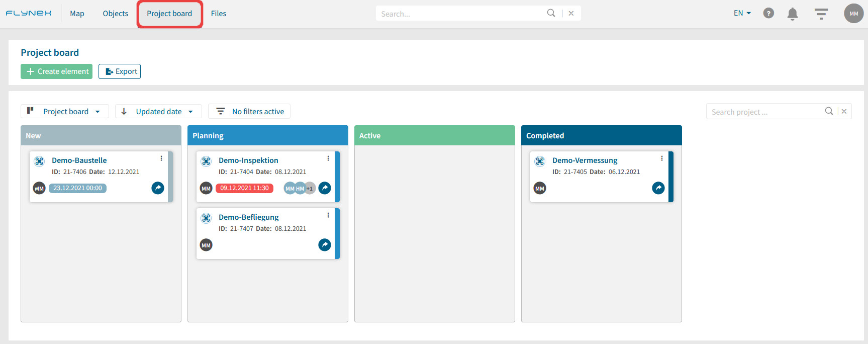Click the share arrow on Demo-Vermessung
Screen dimensions: 868x344
tap(658, 188)
